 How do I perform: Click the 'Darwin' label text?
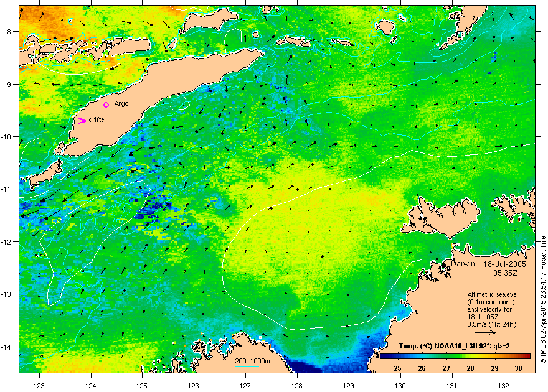point(463,264)
